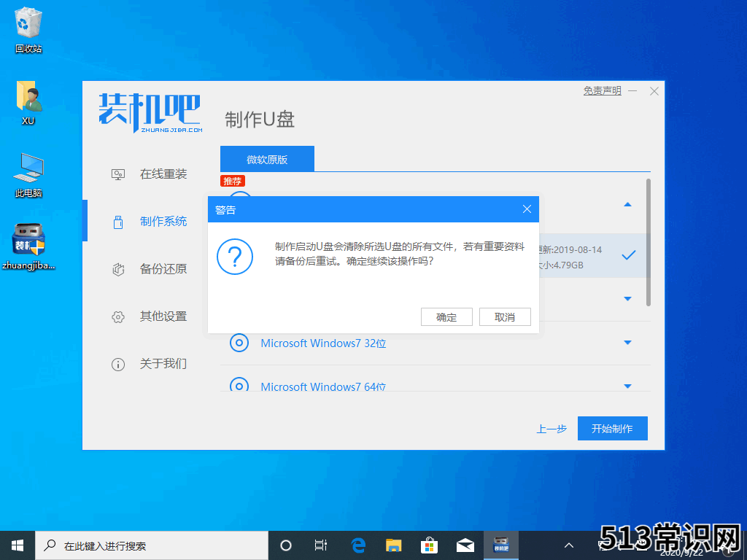Image resolution: width=747 pixels, height=560 pixels.
Task: Click the taskbar search box
Action: click(152, 545)
